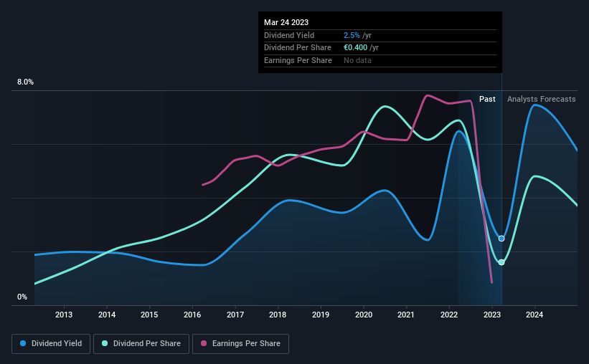Select the 2014 x-axis label
This screenshot has width=589, height=364.
pos(107,315)
